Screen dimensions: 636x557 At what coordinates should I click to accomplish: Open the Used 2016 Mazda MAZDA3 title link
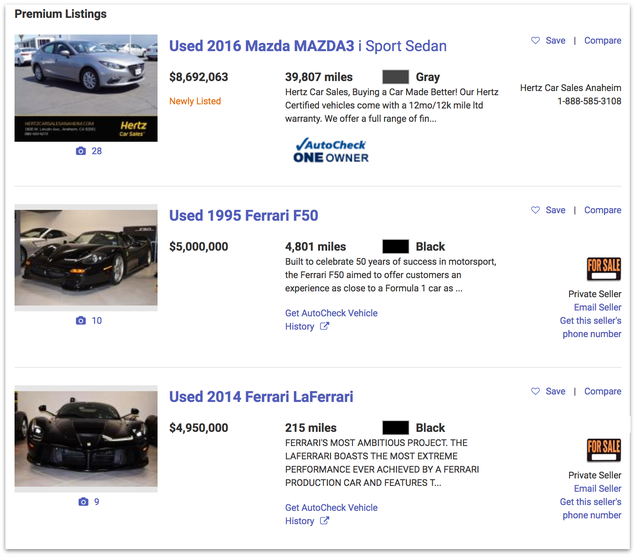point(308,46)
